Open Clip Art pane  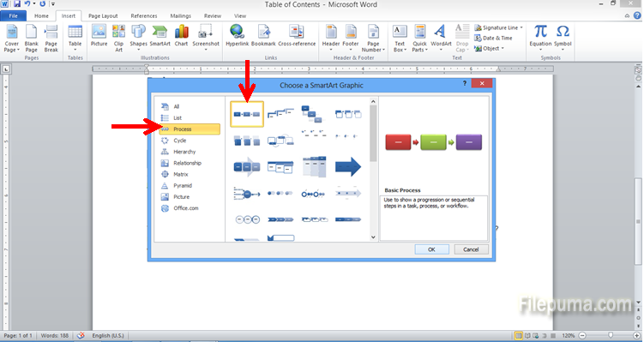118,39
